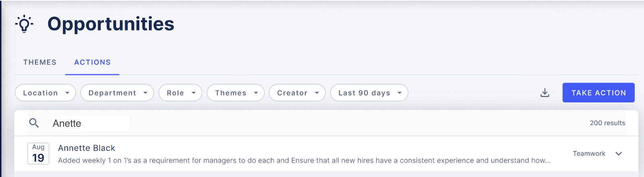The height and width of the screenshot is (177, 644).
Task: Open the Creator filter dropdown
Action: pos(297,93)
